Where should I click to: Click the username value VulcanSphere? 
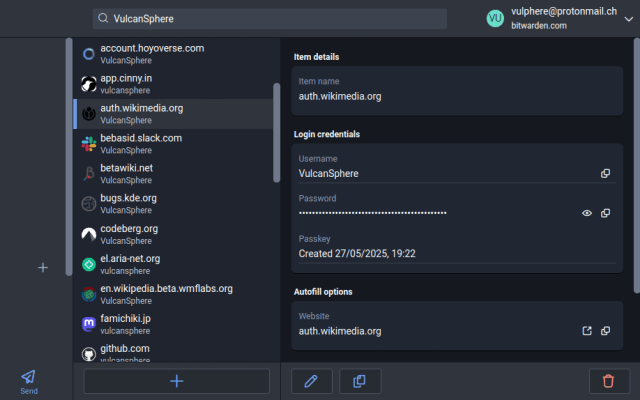point(329,173)
